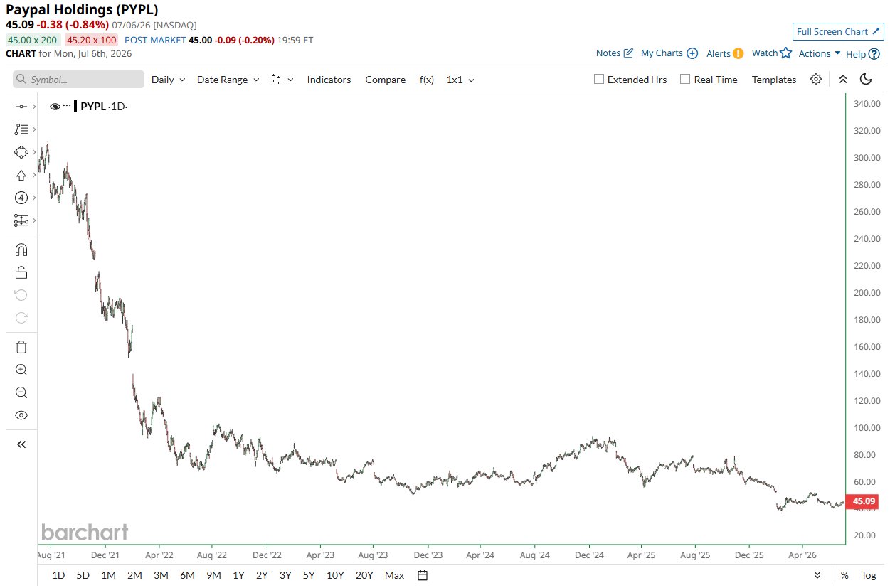Choose the shapes drawing tool
The height and width of the screenshot is (588, 890).
(21, 152)
